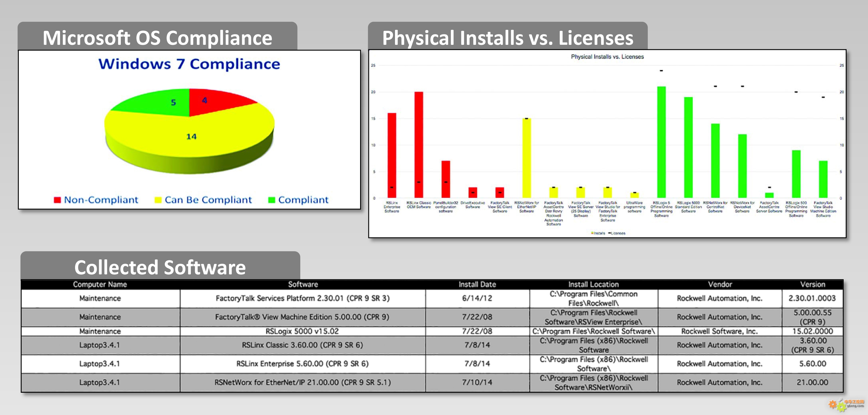Image resolution: width=868 pixels, height=415 pixels.
Task: Click the green RSNetWorx for DeviceNet bar
Action: 742,166
